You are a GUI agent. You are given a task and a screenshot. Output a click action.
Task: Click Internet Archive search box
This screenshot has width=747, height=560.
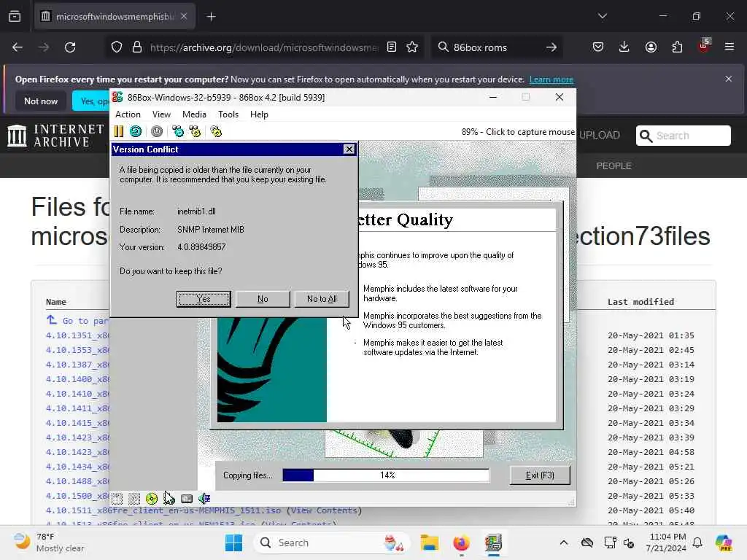point(683,136)
